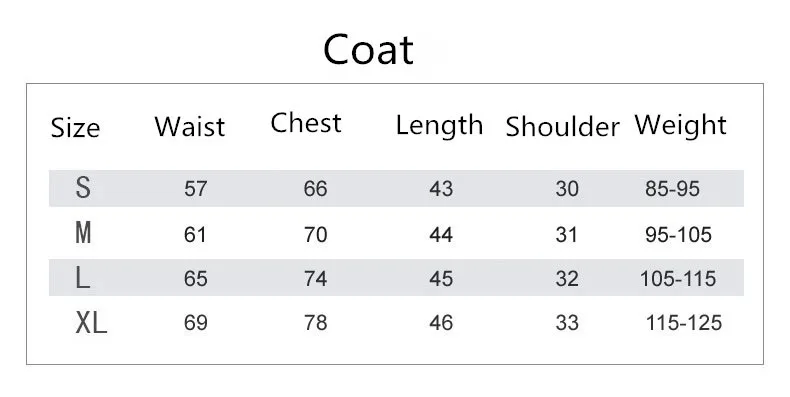Select weight range 85-95
The width and height of the screenshot is (790, 397).
tap(672, 189)
